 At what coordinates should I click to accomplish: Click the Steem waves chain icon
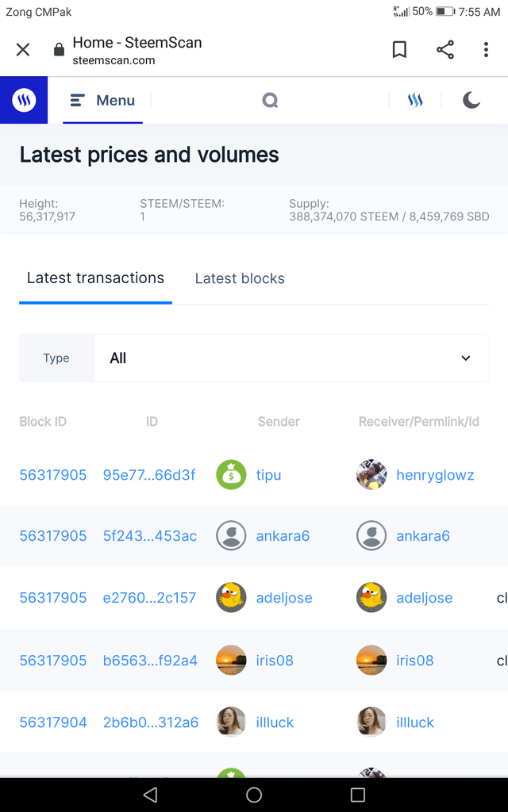click(415, 101)
